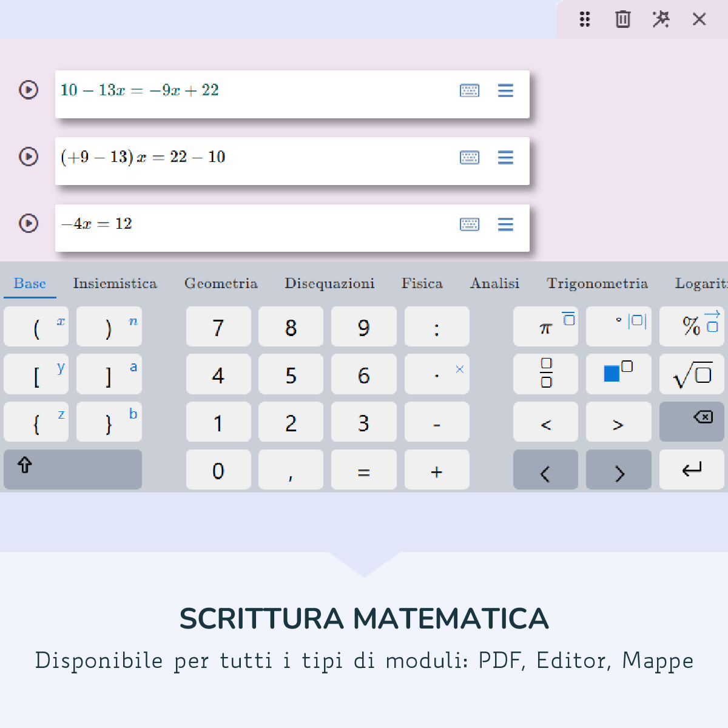Switch to the Insiemistica tab
Image resolution: width=728 pixels, height=728 pixels.
coord(115,283)
